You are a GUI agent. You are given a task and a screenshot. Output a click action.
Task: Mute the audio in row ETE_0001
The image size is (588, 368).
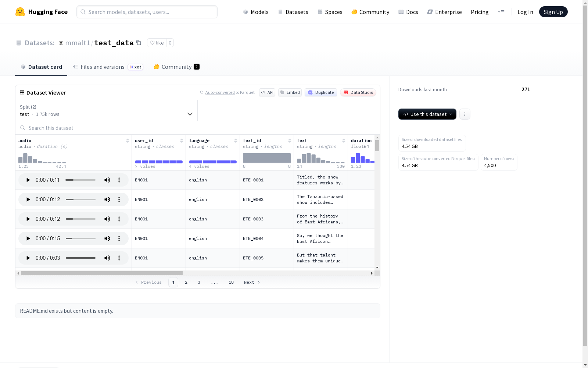107,180
